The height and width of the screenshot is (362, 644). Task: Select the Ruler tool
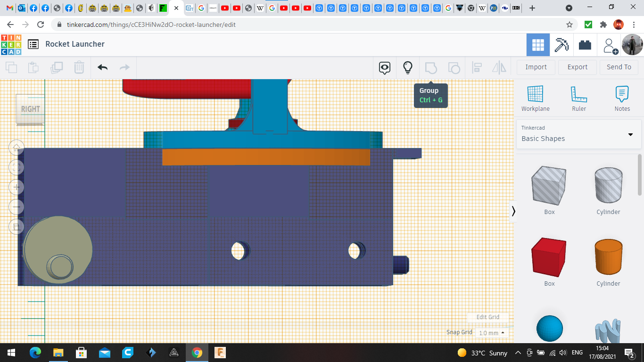tap(578, 98)
